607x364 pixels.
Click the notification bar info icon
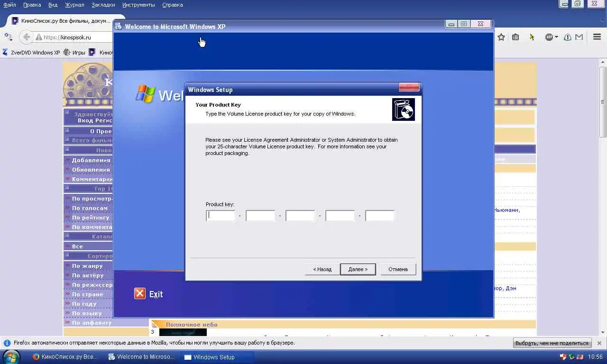click(x=7, y=343)
